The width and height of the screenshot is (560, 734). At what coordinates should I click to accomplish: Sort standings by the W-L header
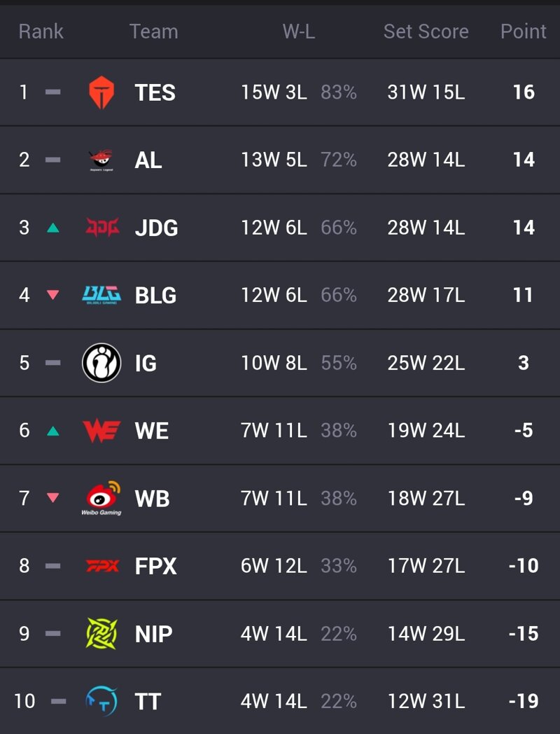click(x=298, y=32)
